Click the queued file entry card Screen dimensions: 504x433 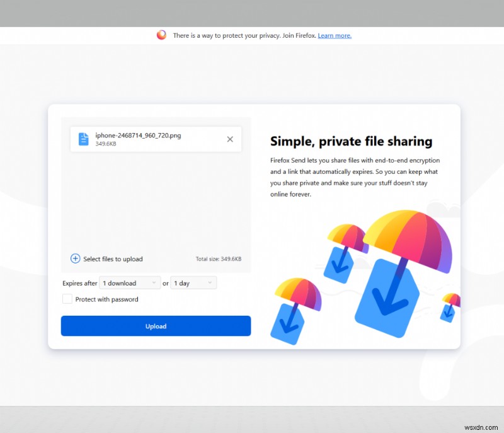[156, 139]
